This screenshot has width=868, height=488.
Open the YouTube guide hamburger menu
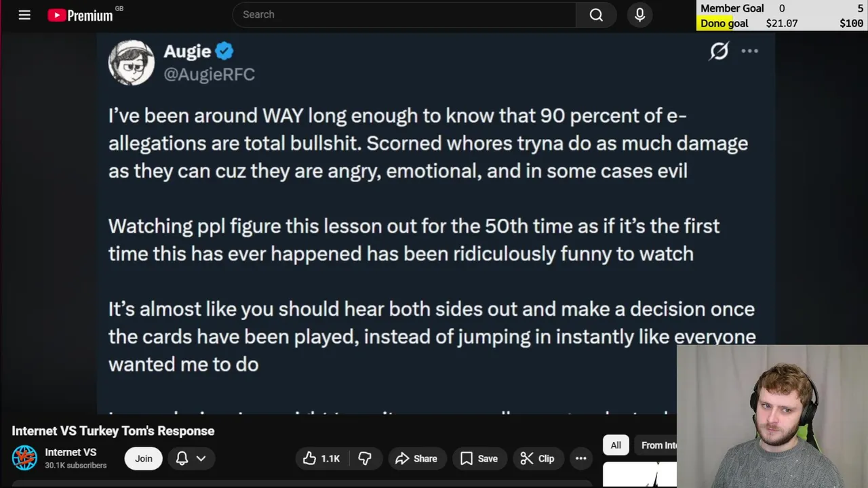(24, 15)
